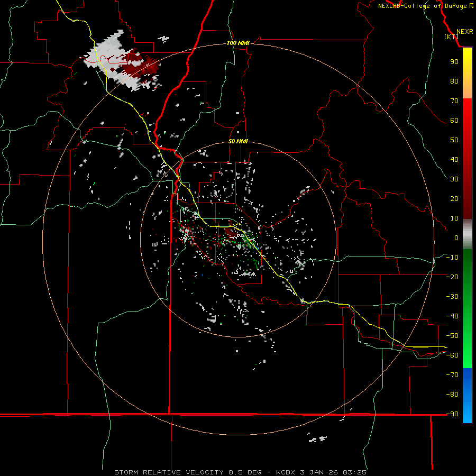Click the 50 NMI range ring label

click(x=238, y=141)
